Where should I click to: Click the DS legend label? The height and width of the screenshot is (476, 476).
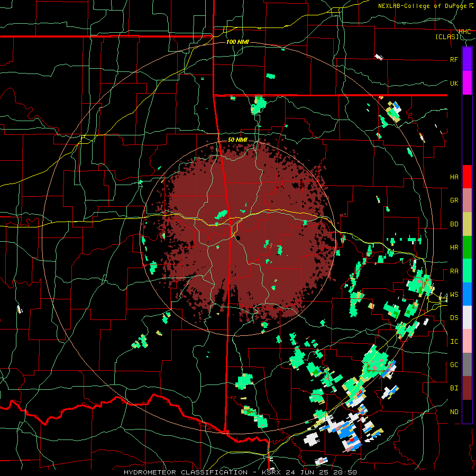pos(454,318)
